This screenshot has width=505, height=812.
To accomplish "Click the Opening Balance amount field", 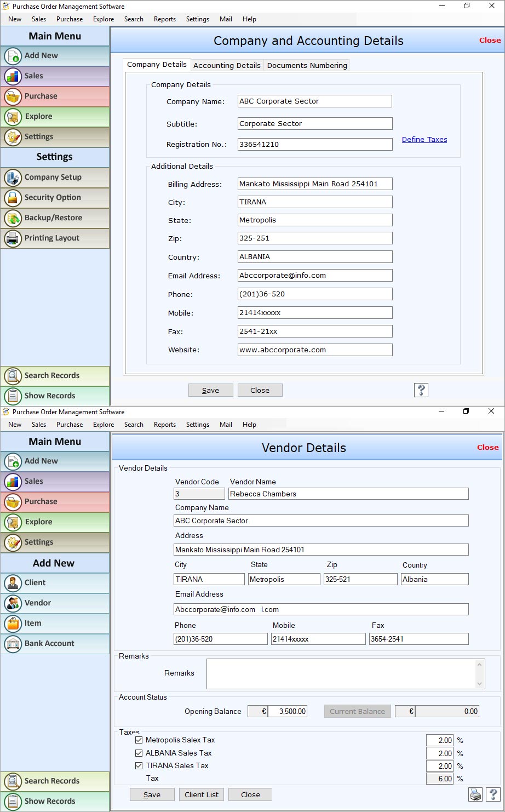I will click(x=288, y=711).
